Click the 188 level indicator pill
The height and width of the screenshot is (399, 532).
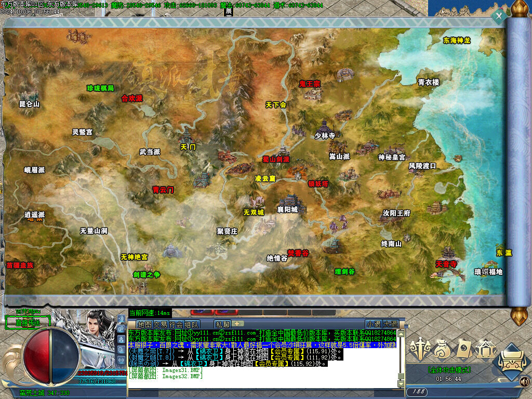point(417,392)
